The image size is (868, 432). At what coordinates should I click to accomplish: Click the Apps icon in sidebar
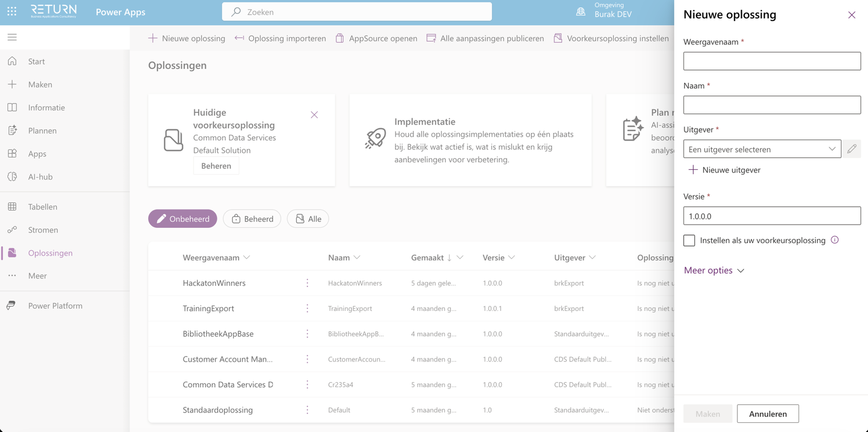point(12,154)
